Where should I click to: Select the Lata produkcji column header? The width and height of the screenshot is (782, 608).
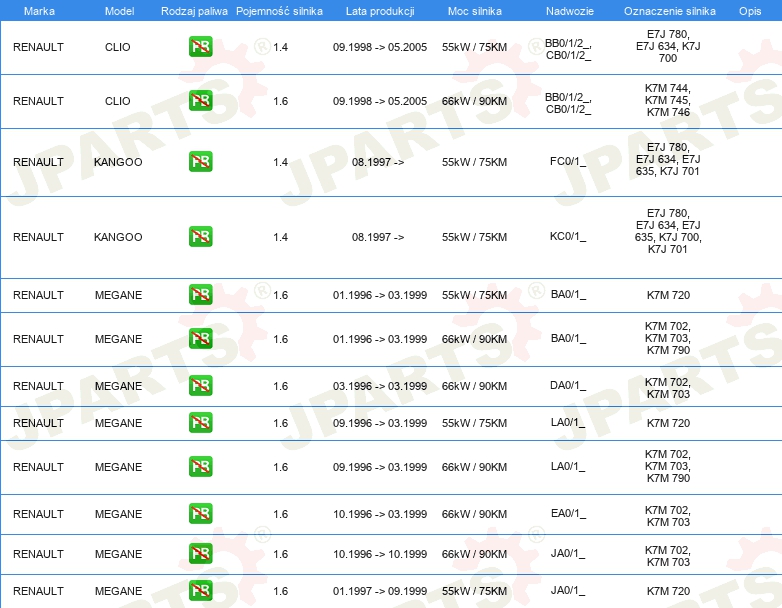coord(379,10)
